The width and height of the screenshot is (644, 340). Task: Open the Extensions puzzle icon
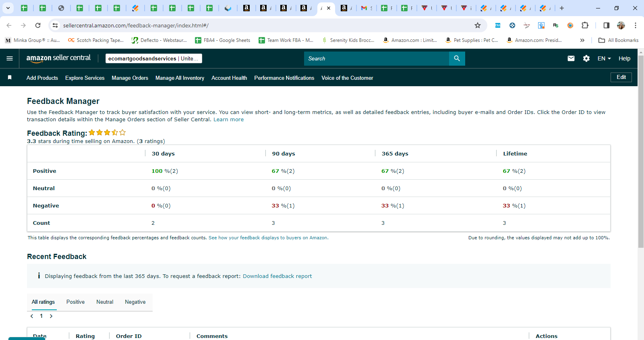tap(585, 25)
